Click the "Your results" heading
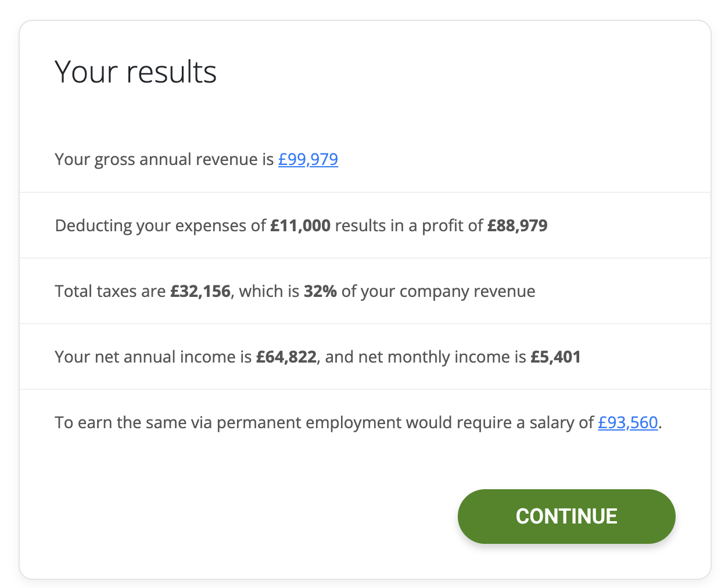This screenshot has width=725, height=588. (x=135, y=72)
